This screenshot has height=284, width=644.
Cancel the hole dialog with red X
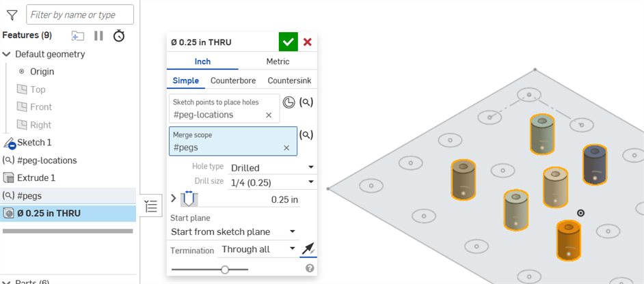[308, 42]
